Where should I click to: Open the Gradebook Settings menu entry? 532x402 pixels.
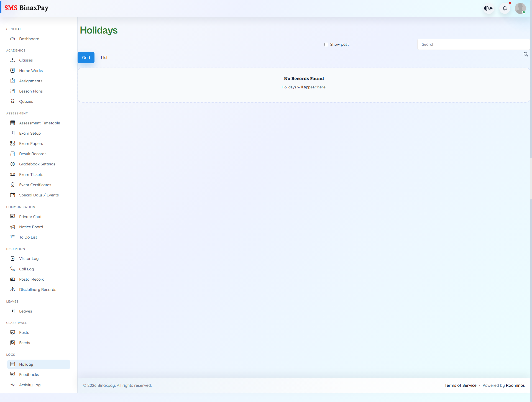click(37, 164)
